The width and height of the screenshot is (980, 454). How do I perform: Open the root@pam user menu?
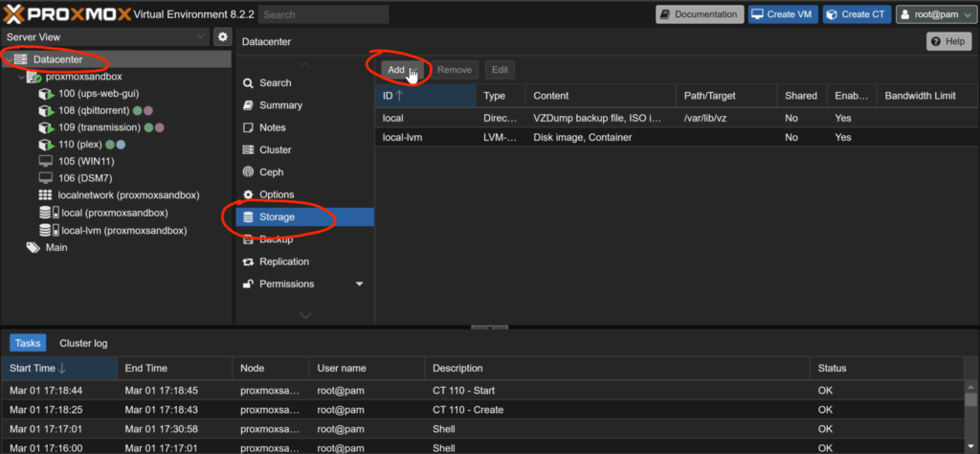click(x=936, y=14)
